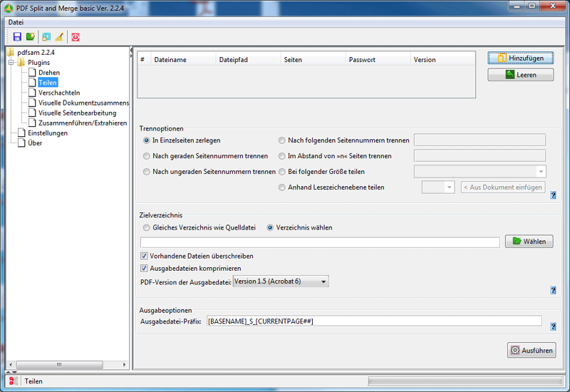The image size is (570, 392).
Task: Select Bei folgender Größe teilen
Action: pyautogui.click(x=281, y=172)
